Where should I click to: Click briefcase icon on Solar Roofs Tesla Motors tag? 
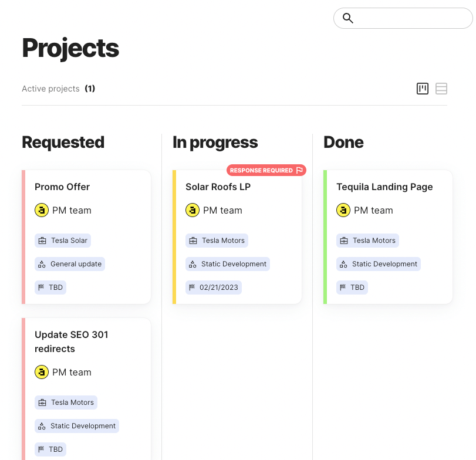[193, 241]
